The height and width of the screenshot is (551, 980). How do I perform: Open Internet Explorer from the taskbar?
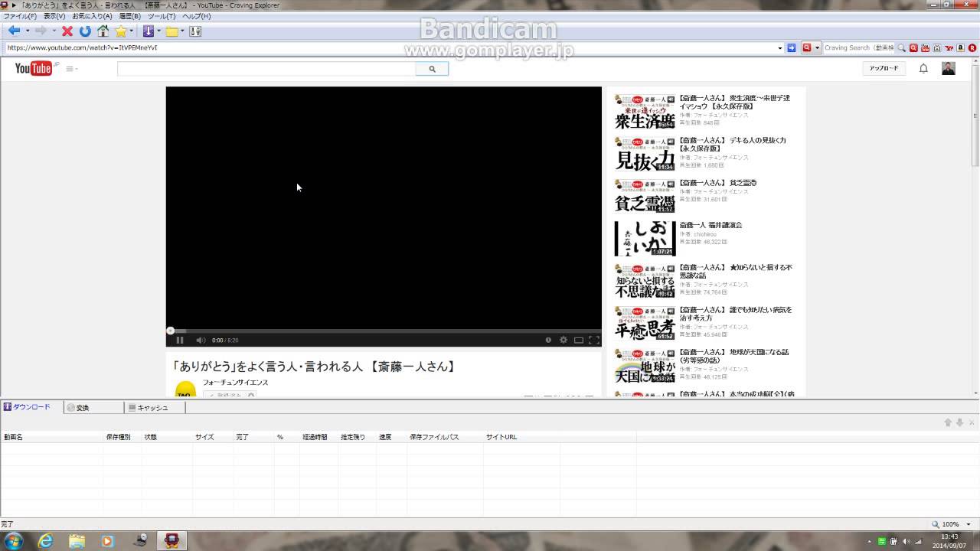[x=46, y=541]
